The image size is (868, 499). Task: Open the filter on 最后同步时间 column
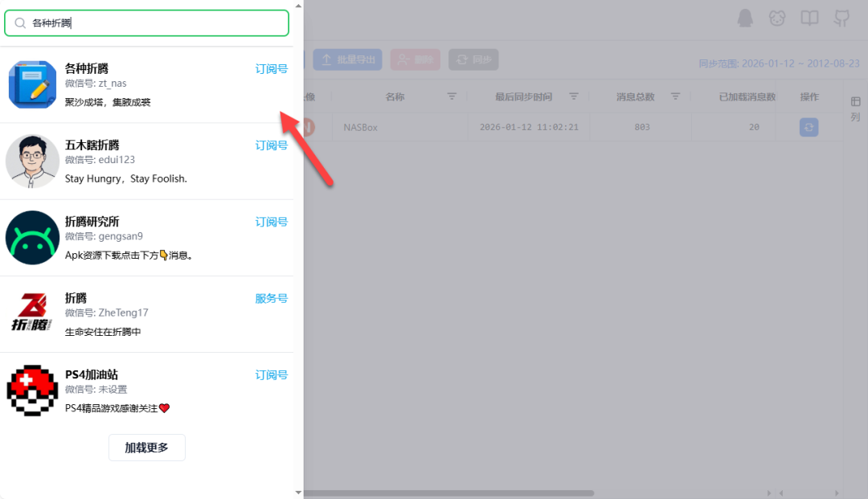pos(574,96)
